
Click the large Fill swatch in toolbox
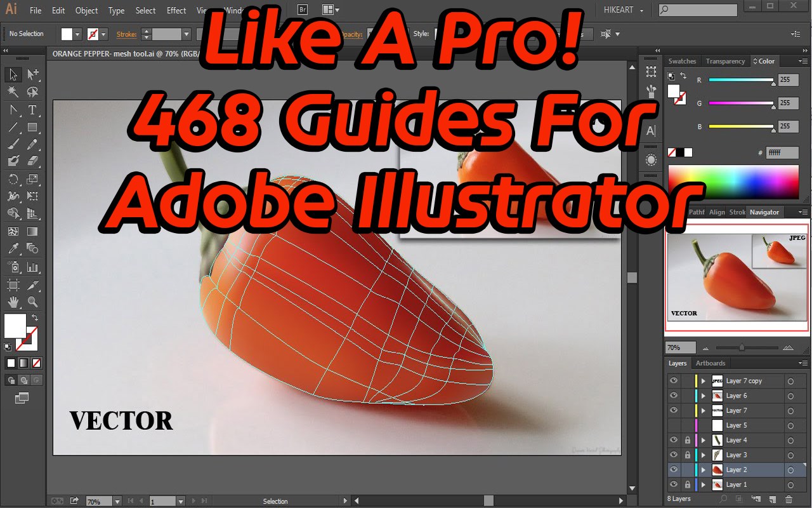pyautogui.click(x=15, y=326)
